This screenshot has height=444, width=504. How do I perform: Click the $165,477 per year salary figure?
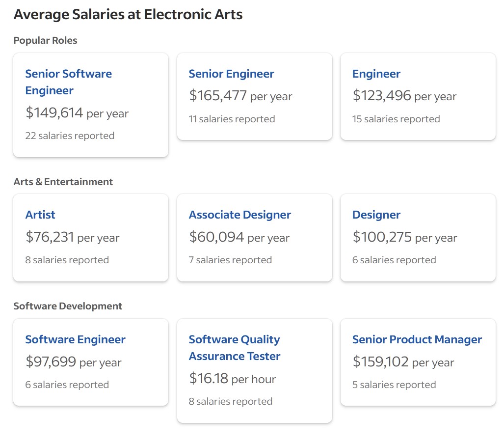(x=241, y=96)
